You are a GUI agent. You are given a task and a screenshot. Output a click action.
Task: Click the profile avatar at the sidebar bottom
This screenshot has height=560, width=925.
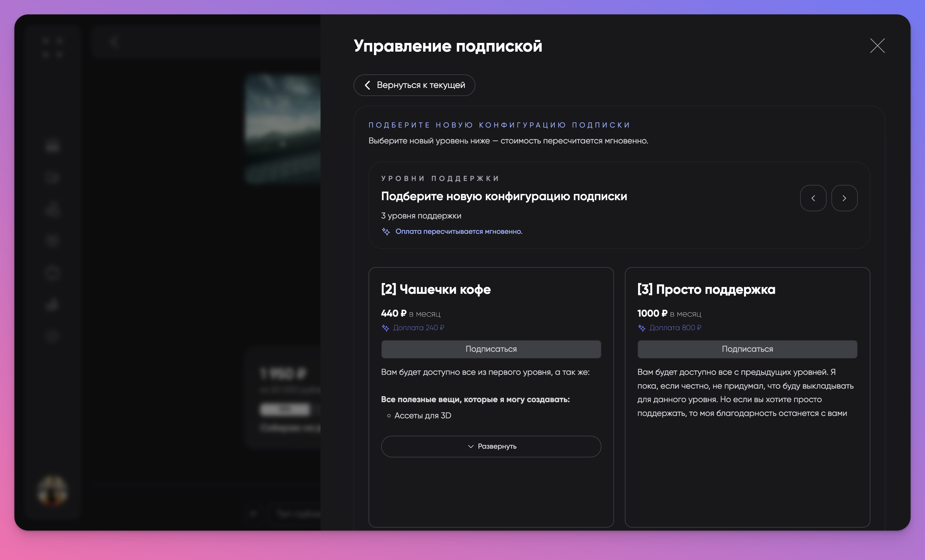pyautogui.click(x=53, y=489)
